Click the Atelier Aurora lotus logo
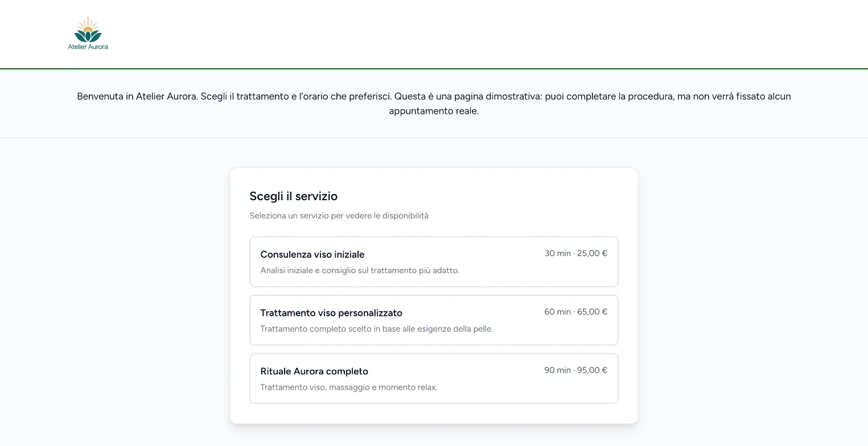Image resolution: width=868 pixels, height=446 pixels. (x=88, y=34)
